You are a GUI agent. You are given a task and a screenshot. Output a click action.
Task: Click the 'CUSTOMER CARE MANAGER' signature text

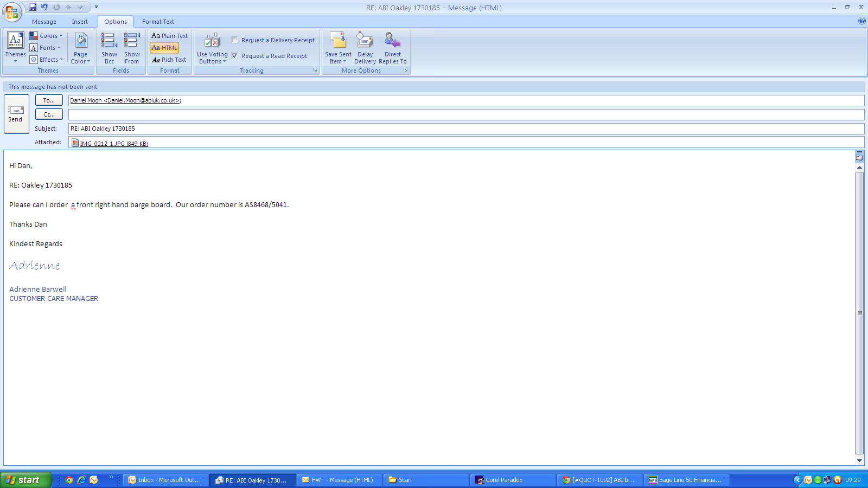pos(54,299)
